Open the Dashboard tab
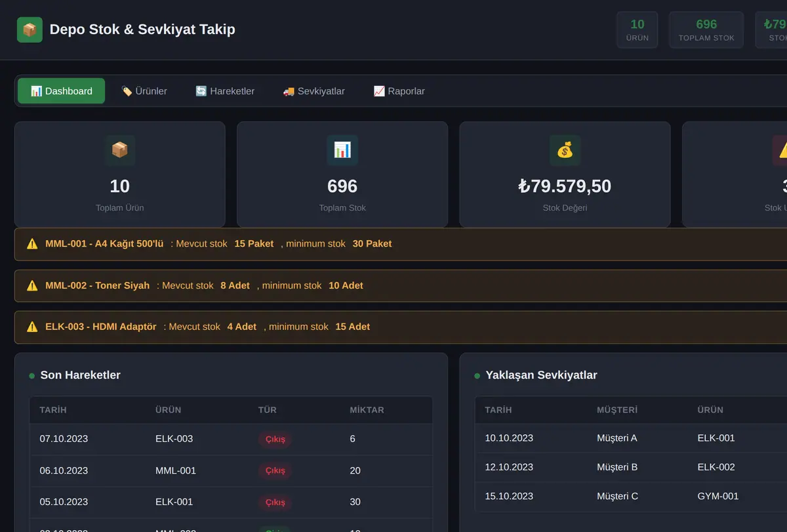This screenshot has width=787, height=532. (x=61, y=91)
